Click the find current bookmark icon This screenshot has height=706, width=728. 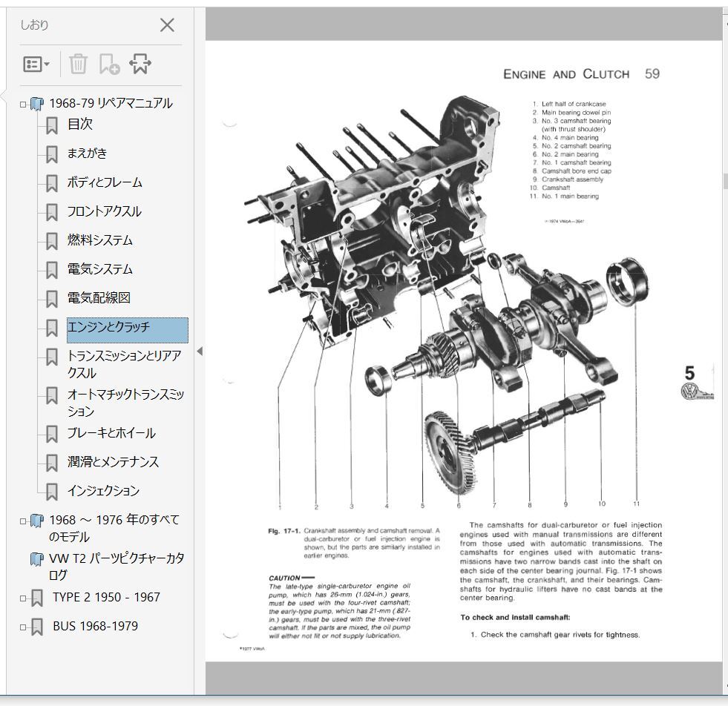coord(140,64)
